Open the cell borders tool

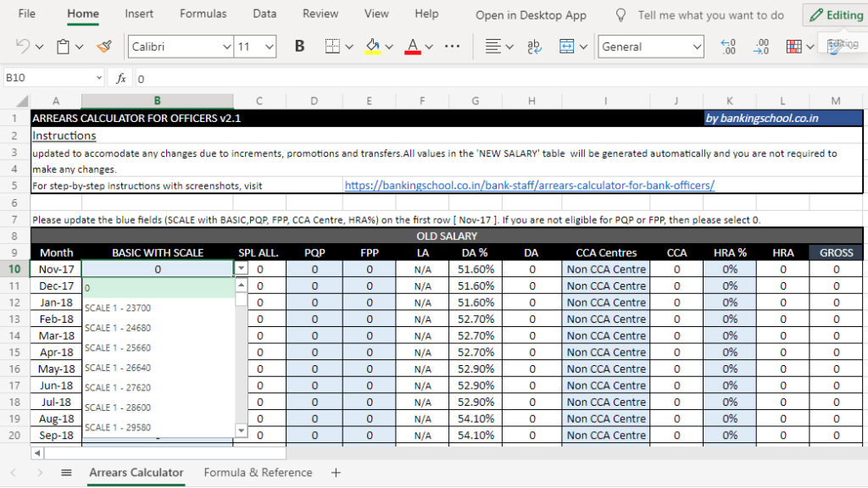[x=333, y=47]
